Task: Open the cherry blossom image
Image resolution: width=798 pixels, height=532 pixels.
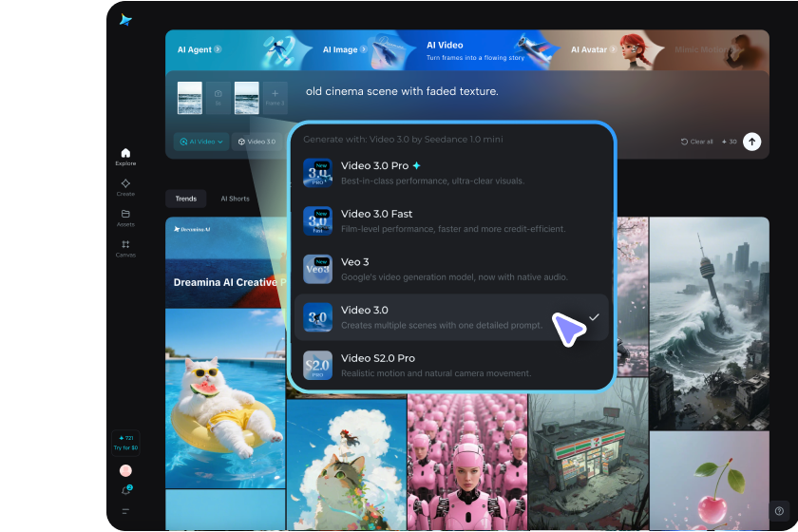Action: tap(633, 296)
